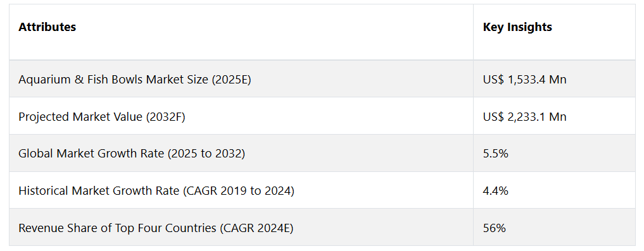Image resolution: width=644 pixels, height=251 pixels.
Task: Click the Attributes column header
Action: 47,27
